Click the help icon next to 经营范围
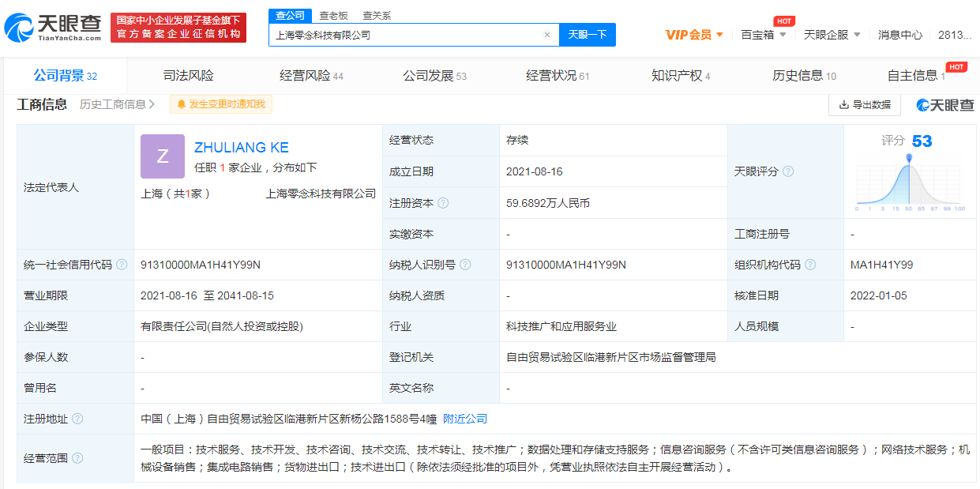980x489 pixels. [77, 458]
